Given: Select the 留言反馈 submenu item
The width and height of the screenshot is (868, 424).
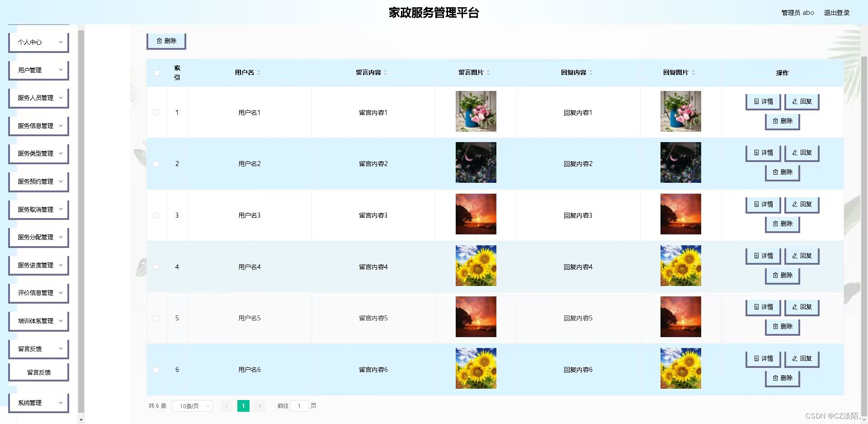Looking at the screenshot, I should (x=38, y=372).
